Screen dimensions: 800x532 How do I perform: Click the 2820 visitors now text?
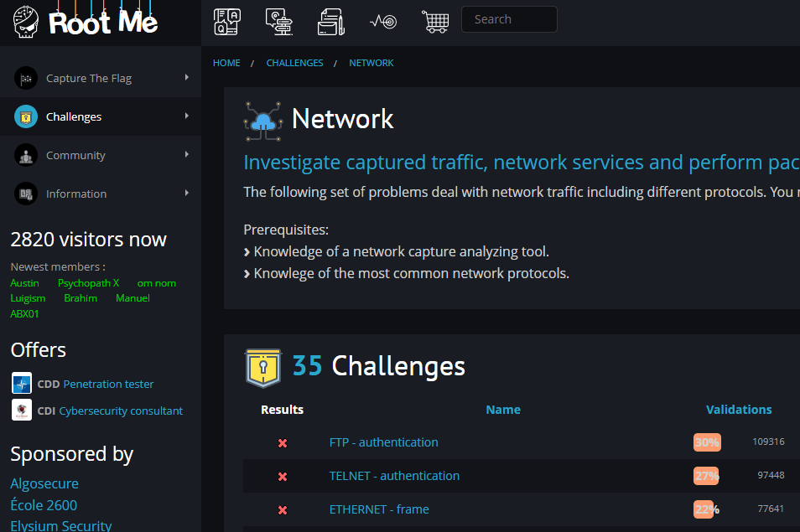[x=88, y=240]
